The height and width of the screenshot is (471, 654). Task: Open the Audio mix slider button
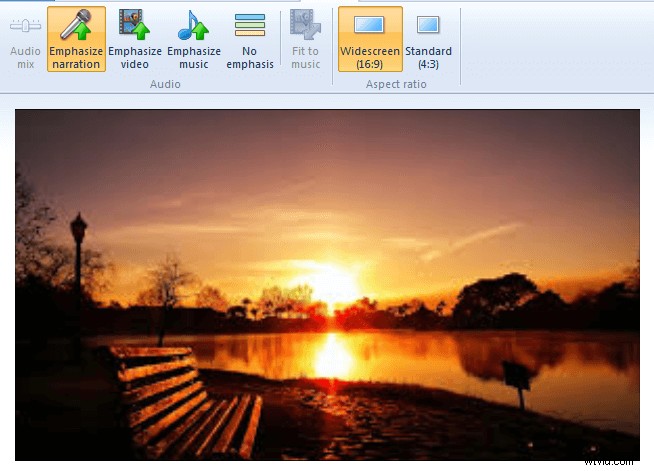pos(25,39)
